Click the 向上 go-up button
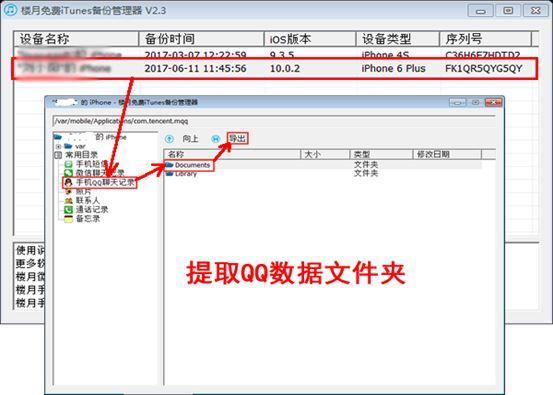The width and height of the screenshot is (553, 395). (x=190, y=139)
